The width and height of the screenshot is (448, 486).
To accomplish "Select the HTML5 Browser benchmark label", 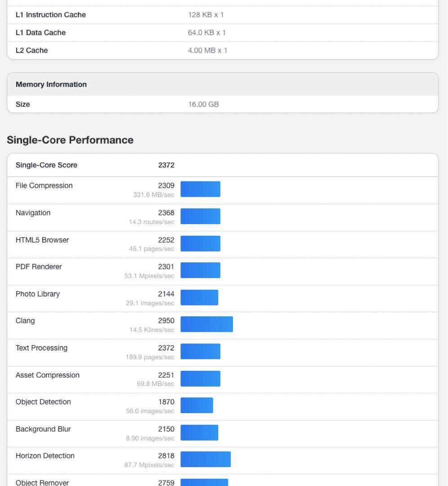I will click(42, 240).
